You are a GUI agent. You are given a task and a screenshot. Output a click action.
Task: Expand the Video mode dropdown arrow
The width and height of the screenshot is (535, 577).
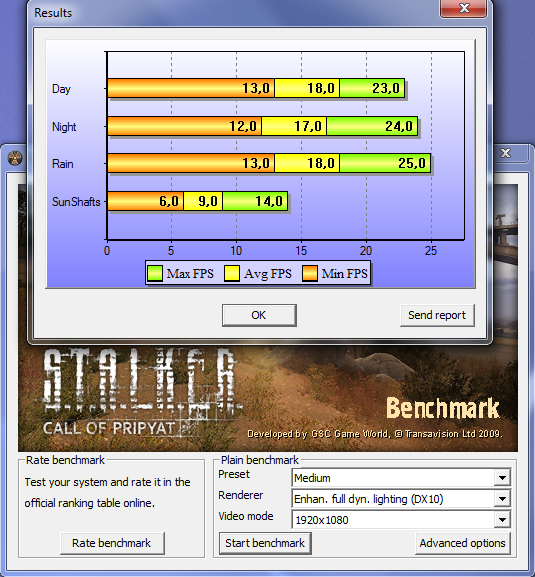point(502,520)
